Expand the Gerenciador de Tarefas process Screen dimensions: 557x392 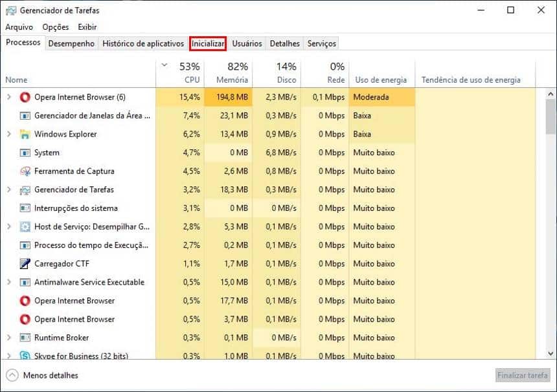pos(9,190)
